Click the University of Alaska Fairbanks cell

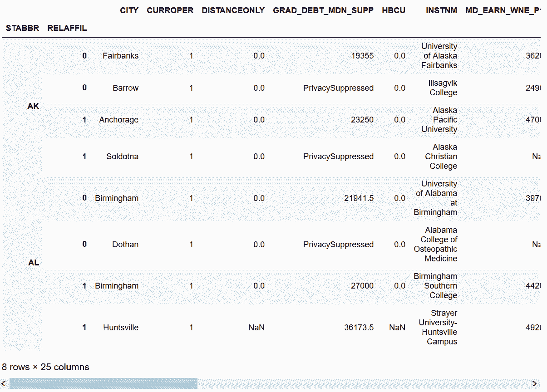439,56
